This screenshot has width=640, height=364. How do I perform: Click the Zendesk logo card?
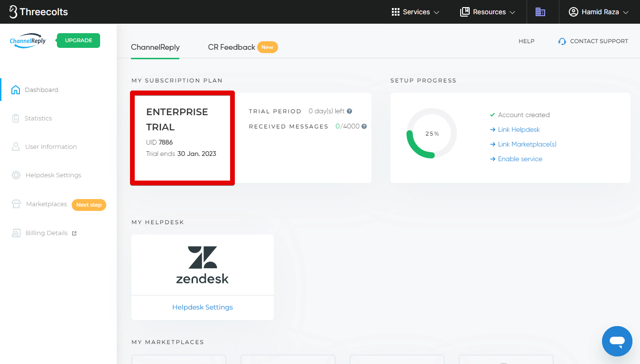203,265
